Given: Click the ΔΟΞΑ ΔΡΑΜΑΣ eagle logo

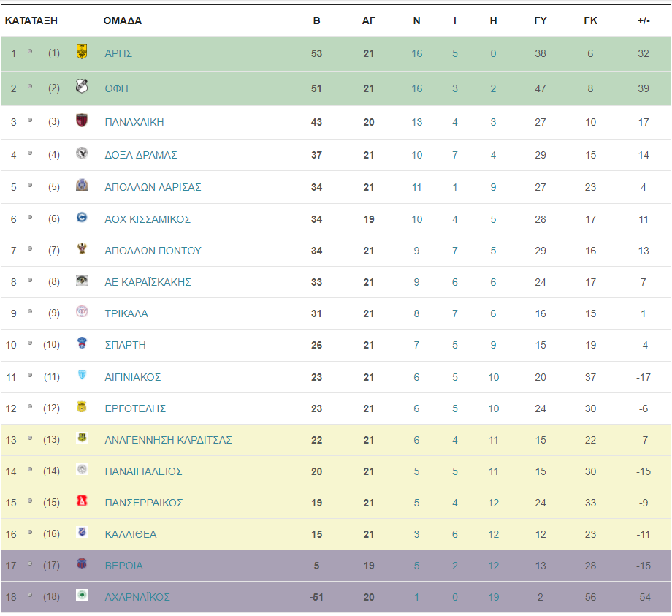Looking at the screenshot, I should pos(81,153).
